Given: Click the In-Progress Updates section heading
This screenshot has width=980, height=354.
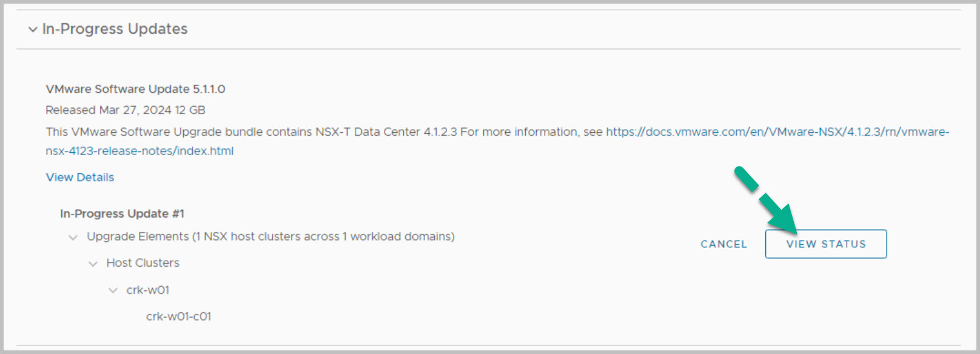Looking at the screenshot, I should (x=115, y=29).
